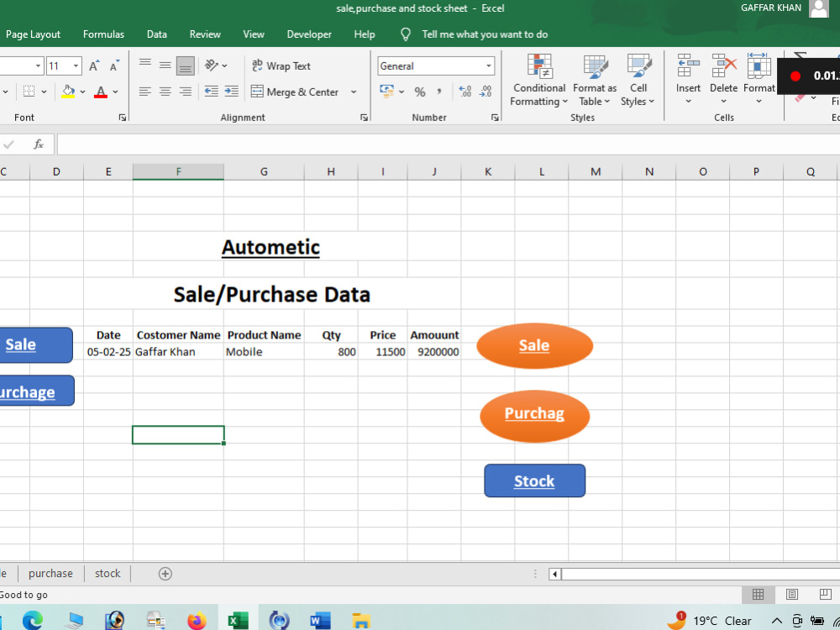Image resolution: width=840 pixels, height=630 pixels.
Task: Click Accounting Number Format icon
Action: 386,91
